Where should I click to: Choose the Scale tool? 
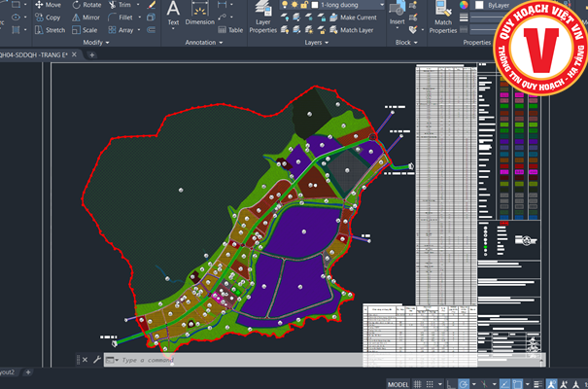86,30
